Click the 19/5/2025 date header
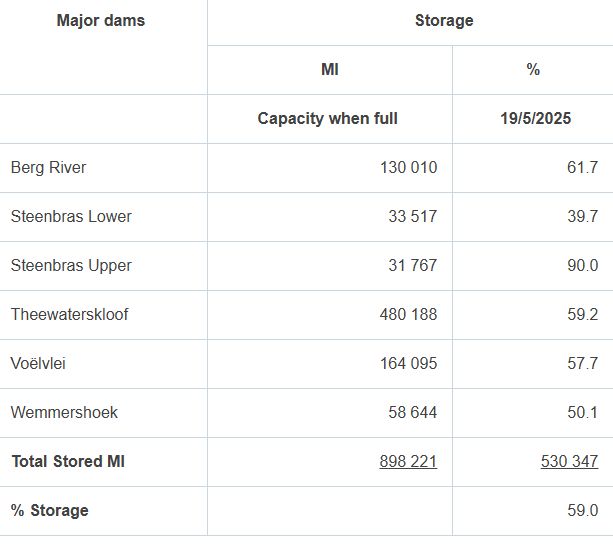613x558 pixels. click(536, 119)
